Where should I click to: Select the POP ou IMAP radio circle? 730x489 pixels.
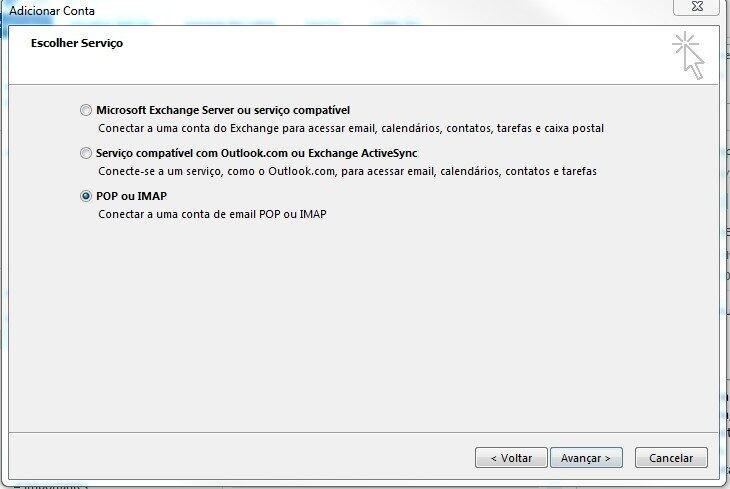click(86, 196)
